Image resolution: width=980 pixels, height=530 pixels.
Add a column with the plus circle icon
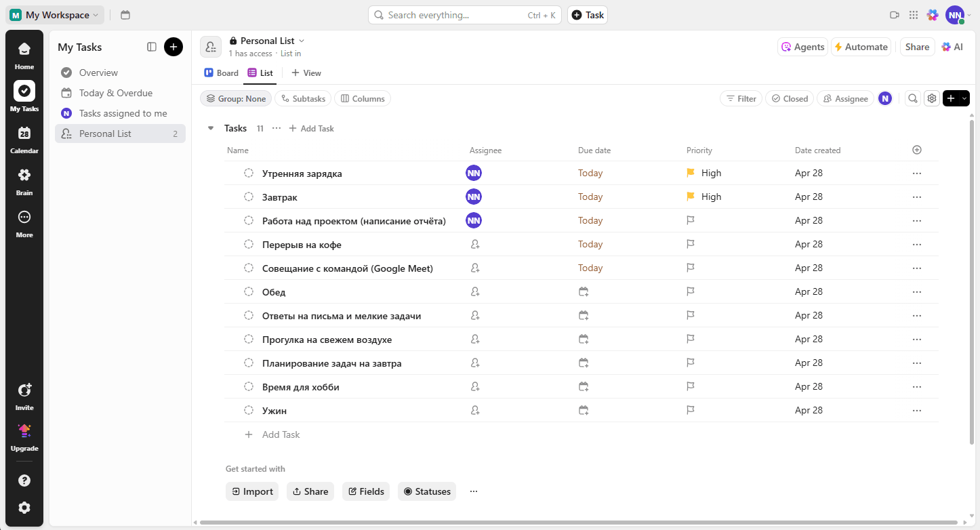[x=917, y=150]
